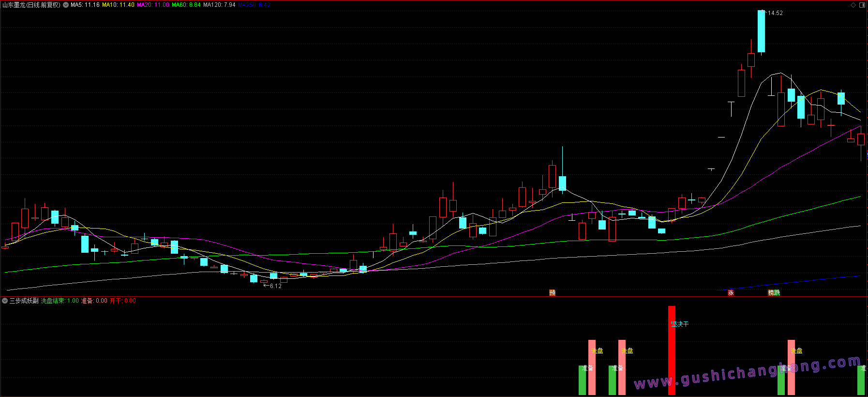Click the 6.12 low price label
This screenshot has height=397, width=868.
tap(275, 286)
